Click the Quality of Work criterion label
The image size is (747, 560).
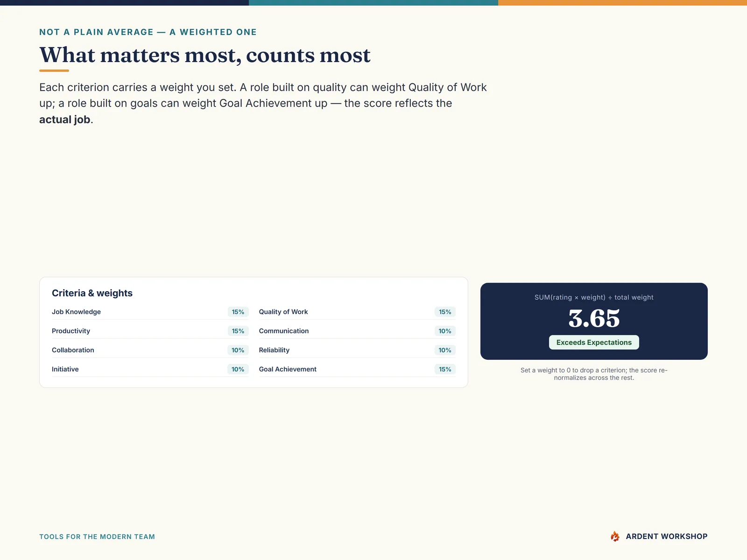point(283,312)
